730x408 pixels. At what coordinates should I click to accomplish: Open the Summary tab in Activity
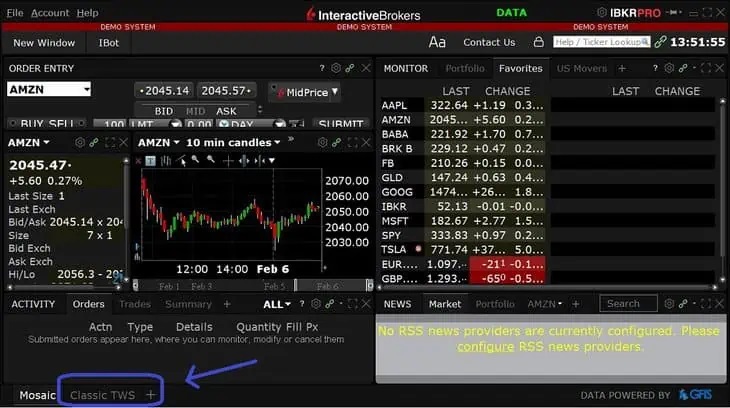tap(188, 304)
